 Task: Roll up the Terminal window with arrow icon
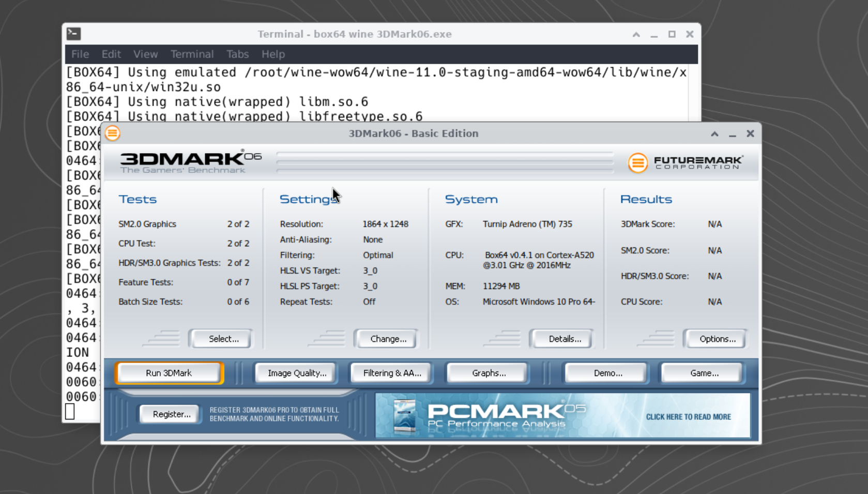pos(636,35)
